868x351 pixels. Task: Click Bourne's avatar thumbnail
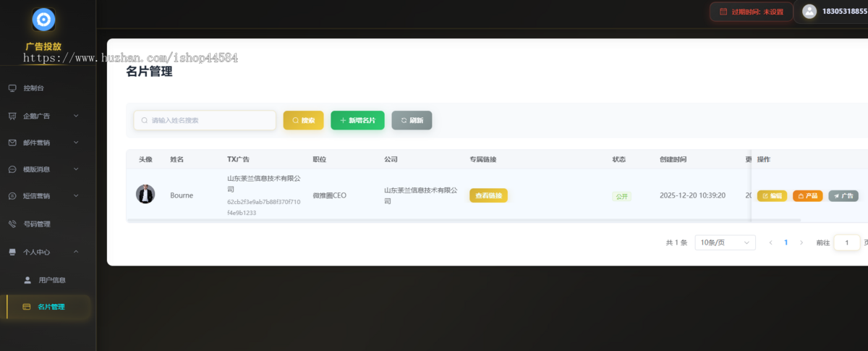tap(145, 194)
